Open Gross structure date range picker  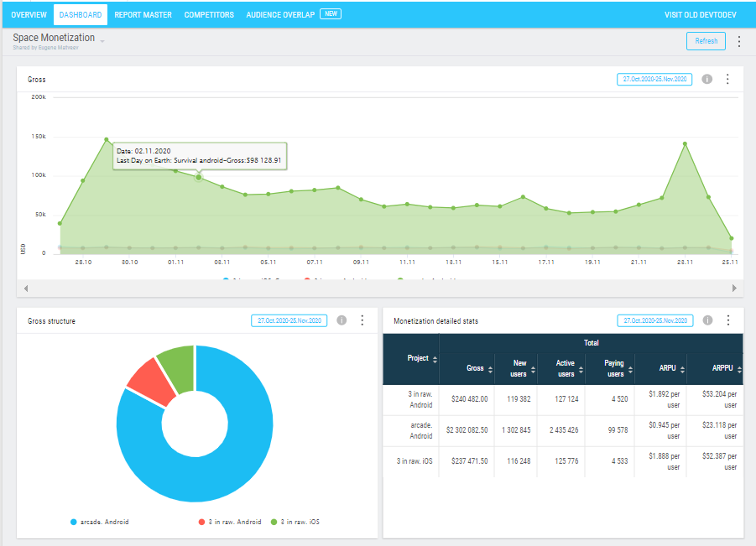(289, 320)
